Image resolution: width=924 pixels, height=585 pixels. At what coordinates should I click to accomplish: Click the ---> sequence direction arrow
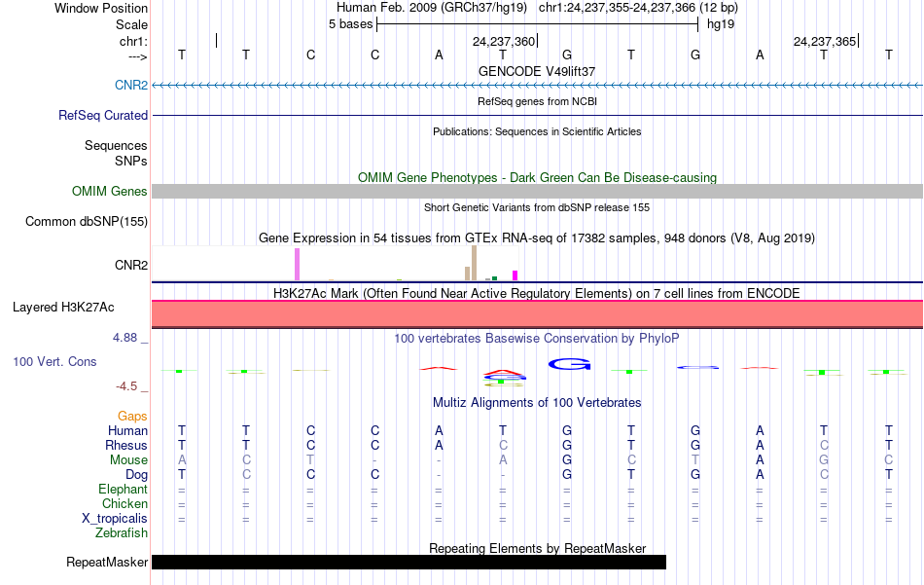[137, 56]
